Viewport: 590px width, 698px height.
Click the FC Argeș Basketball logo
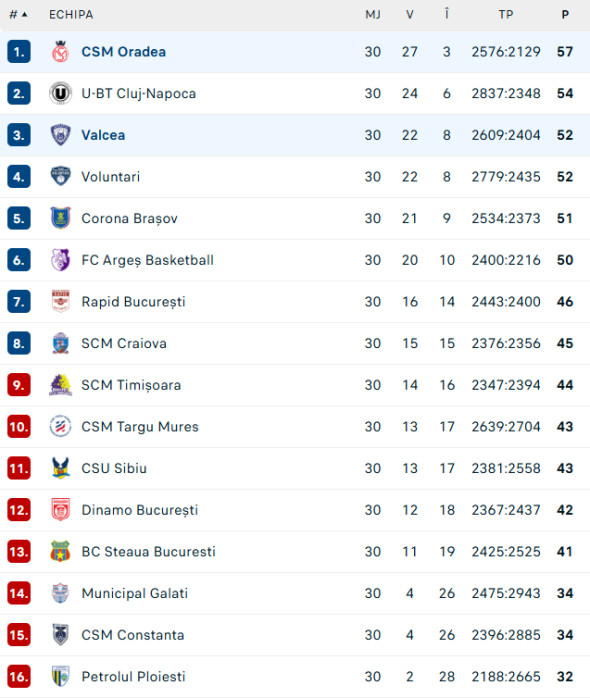[60, 260]
